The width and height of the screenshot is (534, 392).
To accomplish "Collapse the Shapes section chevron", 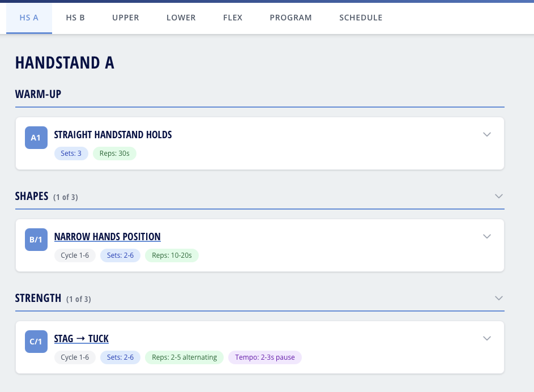I will tap(498, 196).
